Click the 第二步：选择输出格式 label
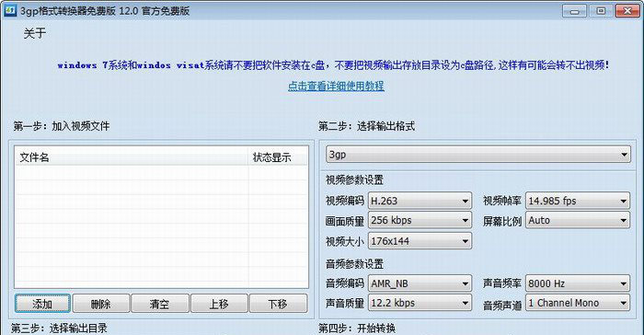Screen dimensions: 644x335 366,126
